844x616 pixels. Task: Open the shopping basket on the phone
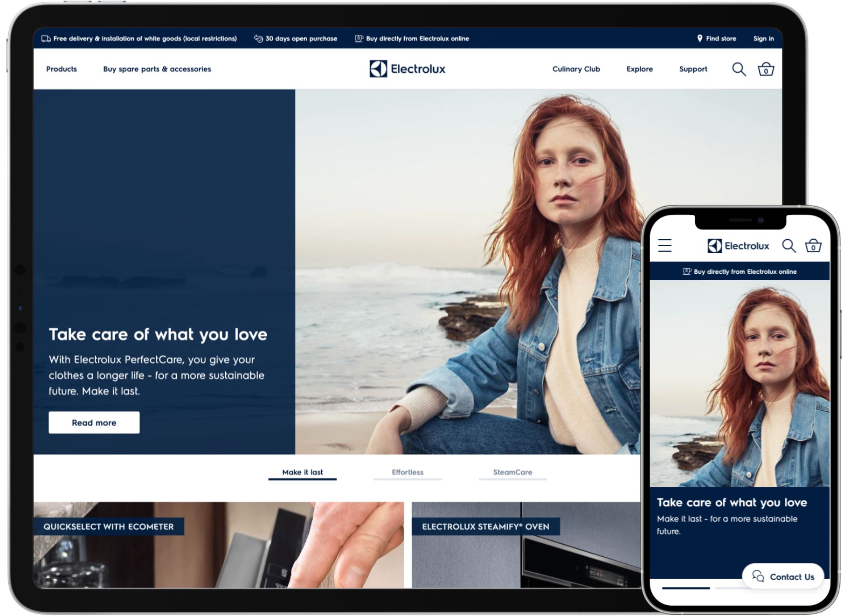814,245
